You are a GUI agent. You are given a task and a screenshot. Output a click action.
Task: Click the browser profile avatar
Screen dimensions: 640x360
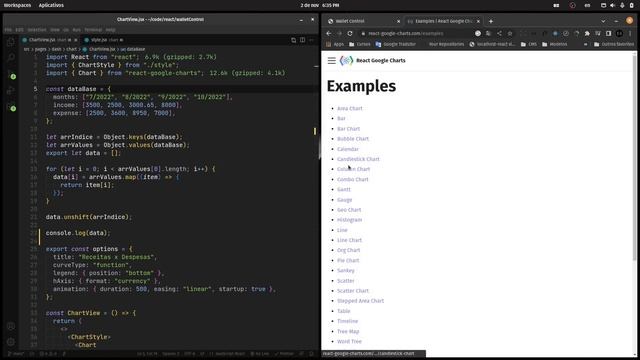620,33
